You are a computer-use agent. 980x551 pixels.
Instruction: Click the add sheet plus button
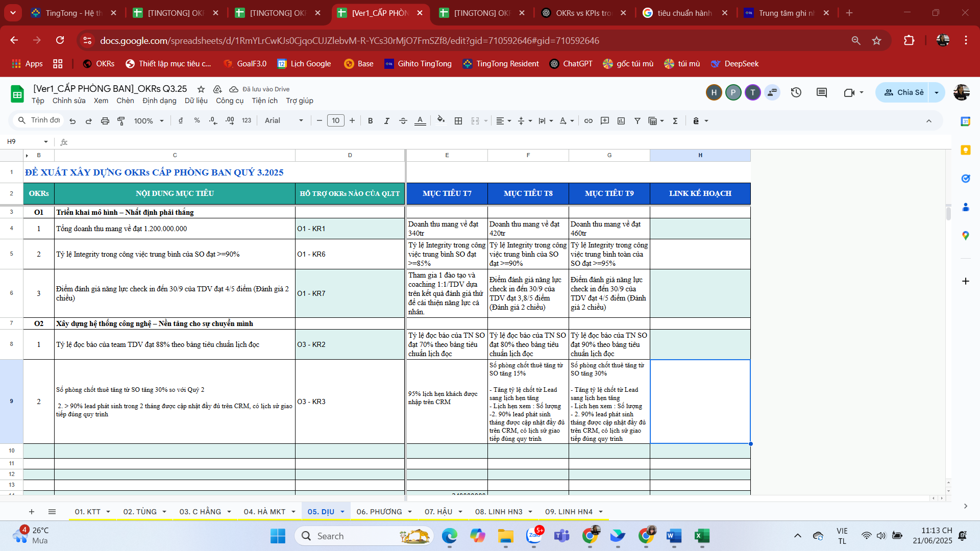[32, 512]
